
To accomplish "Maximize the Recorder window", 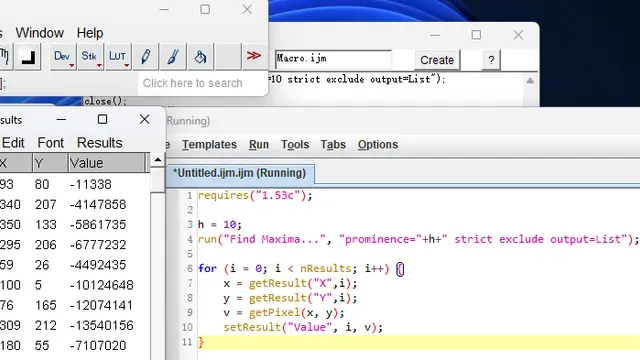I will (x=476, y=35).
